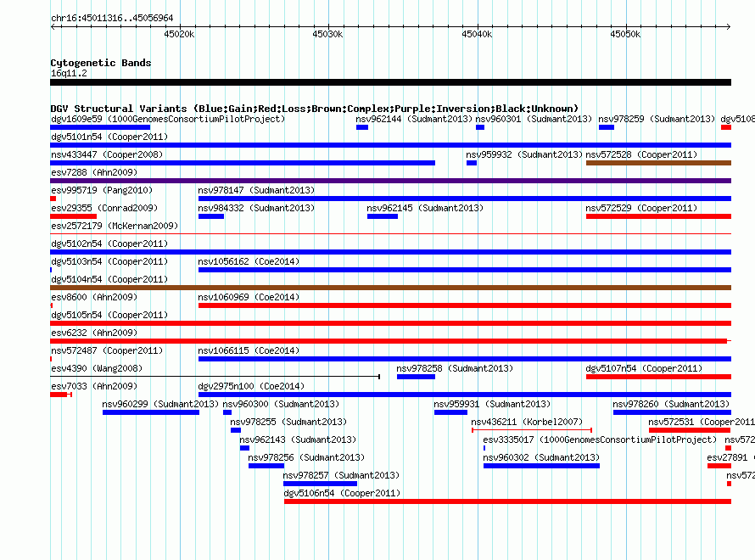Select nsv433447 (Cooper2008) variant
The width and height of the screenshot is (755, 560).
tap(107, 154)
